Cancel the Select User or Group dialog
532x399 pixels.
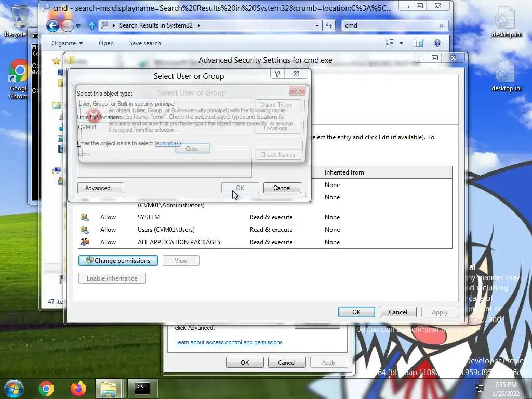[282, 188]
